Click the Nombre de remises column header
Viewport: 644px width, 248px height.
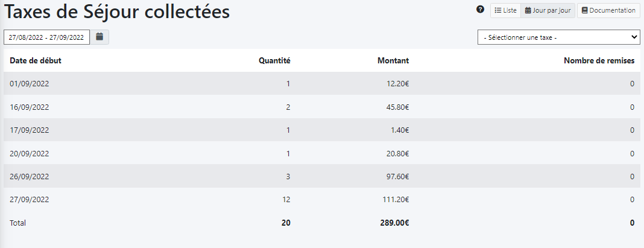coord(599,60)
